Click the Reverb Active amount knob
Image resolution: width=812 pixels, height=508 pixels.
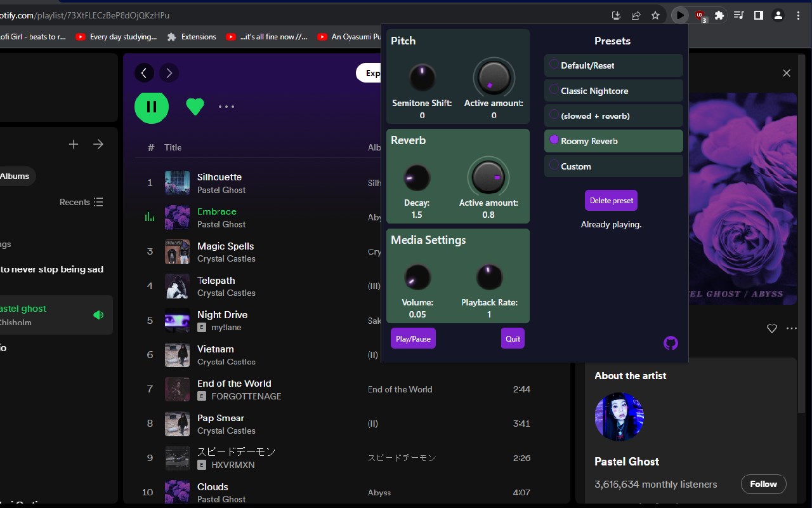click(488, 177)
